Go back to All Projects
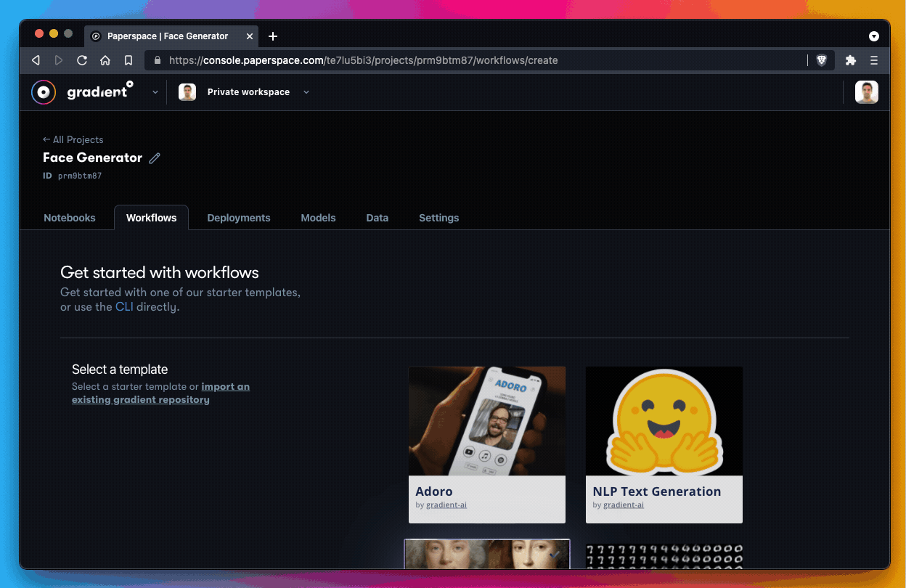Viewport: 906px width, 588px height. pyautogui.click(x=73, y=139)
